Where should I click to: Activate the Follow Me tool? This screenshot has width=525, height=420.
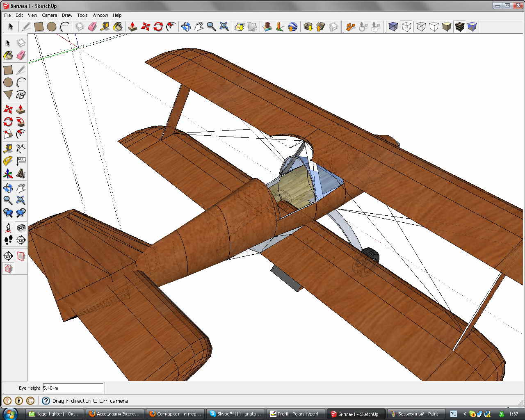pos(21,122)
